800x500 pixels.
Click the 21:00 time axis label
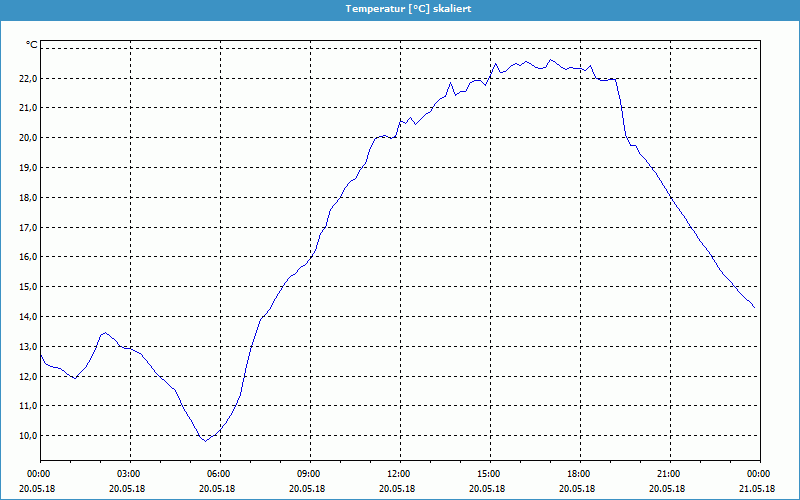tap(668, 474)
